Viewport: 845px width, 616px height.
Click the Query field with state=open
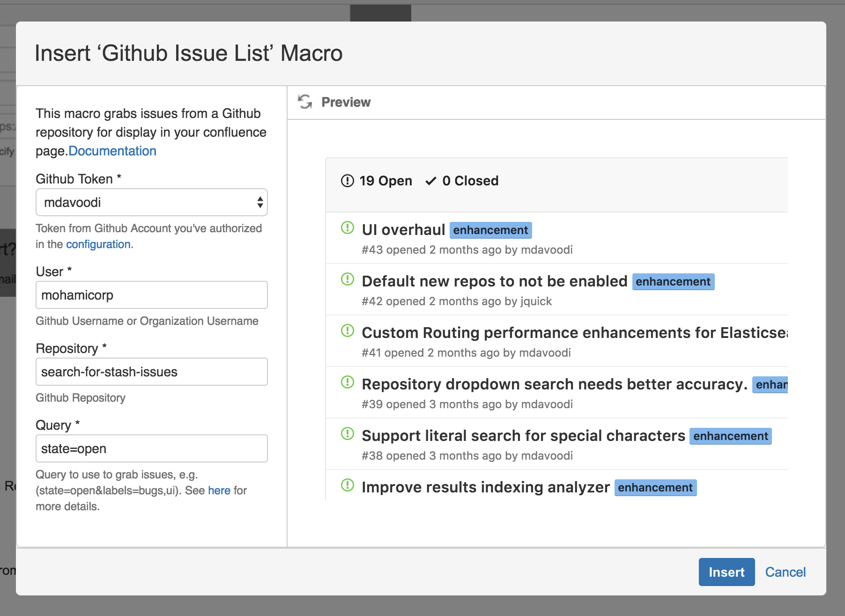click(x=152, y=448)
